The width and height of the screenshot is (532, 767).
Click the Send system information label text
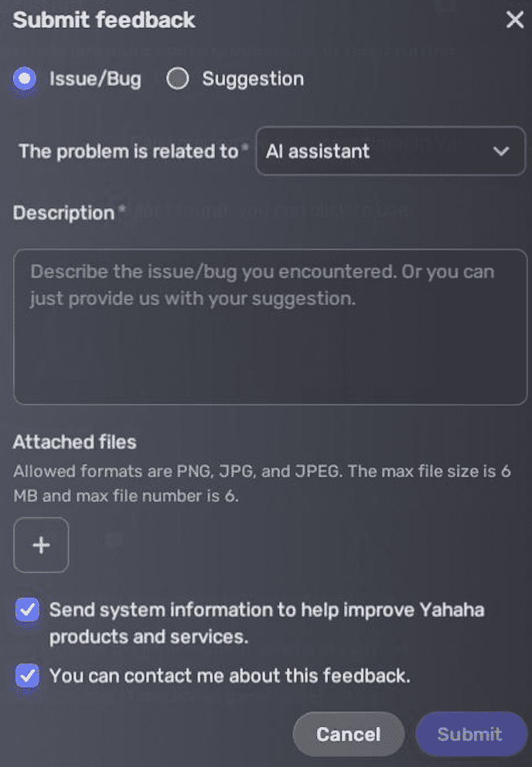(266, 622)
